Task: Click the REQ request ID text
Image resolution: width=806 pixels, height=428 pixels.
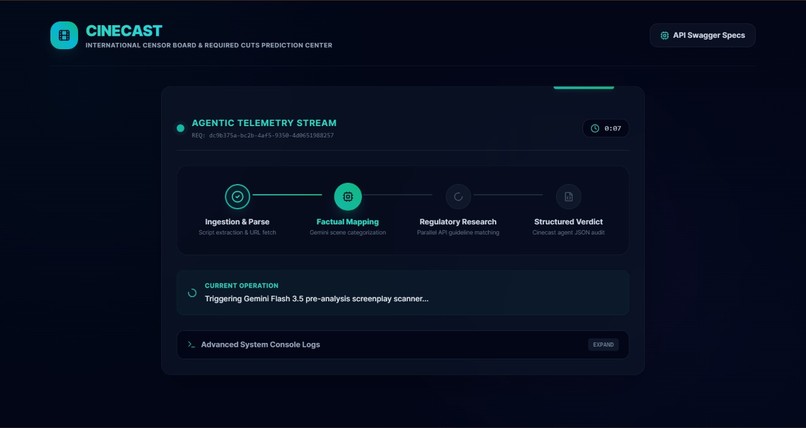Action: tap(263, 136)
